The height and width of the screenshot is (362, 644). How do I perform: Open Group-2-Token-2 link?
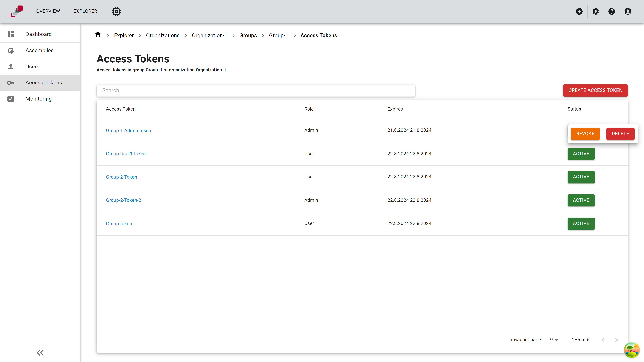click(123, 200)
